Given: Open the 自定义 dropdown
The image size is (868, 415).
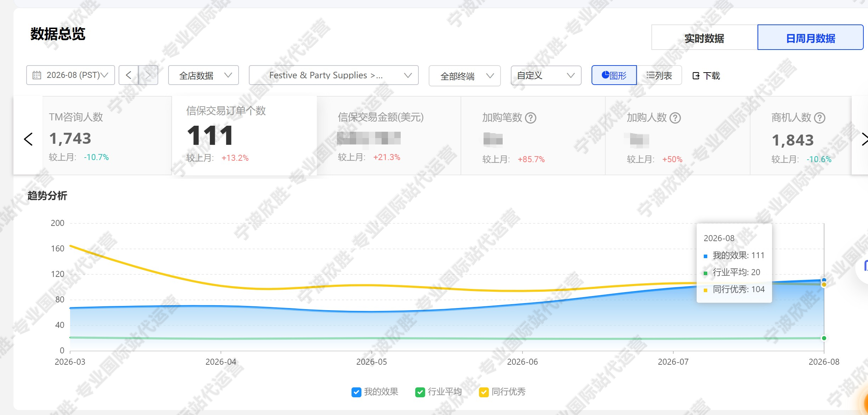Looking at the screenshot, I should tap(546, 75).
